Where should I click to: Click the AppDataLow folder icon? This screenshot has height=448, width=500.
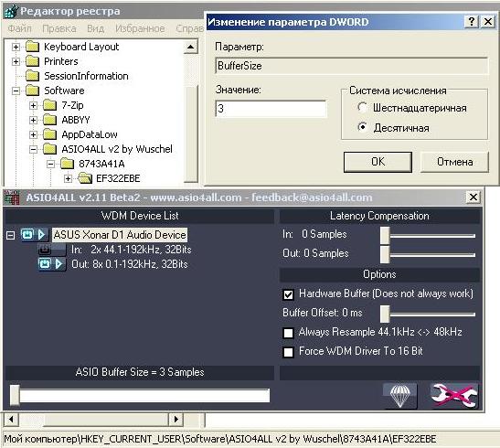tap(49, 134)
